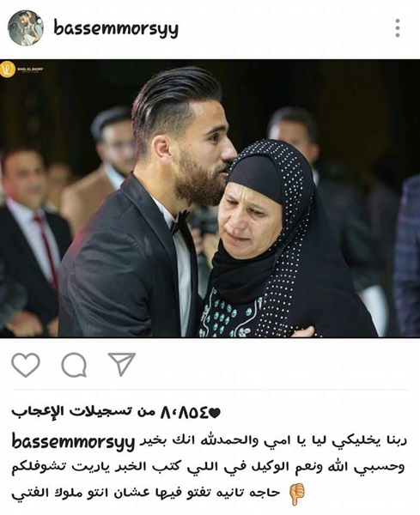Open the three-dot post options menu
This screenshot has height=515, width=420.
(398, 28)
